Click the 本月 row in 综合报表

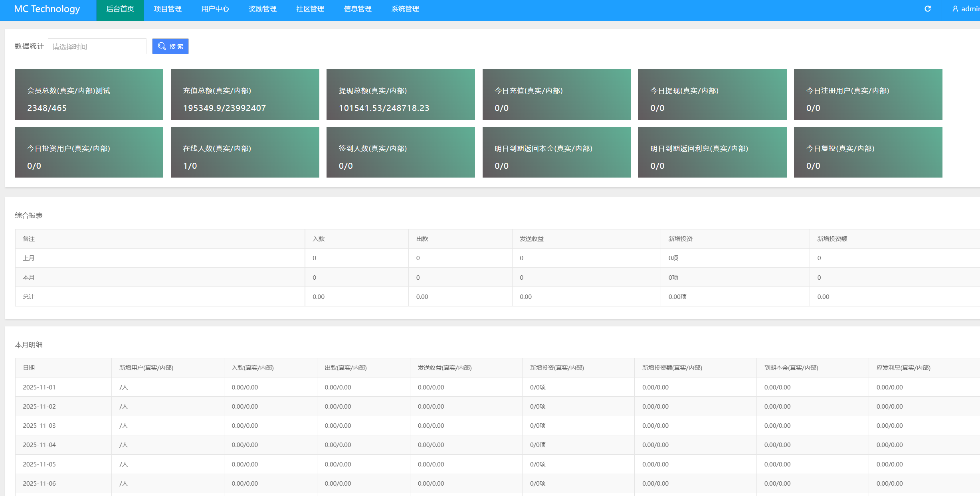point(29,277)
